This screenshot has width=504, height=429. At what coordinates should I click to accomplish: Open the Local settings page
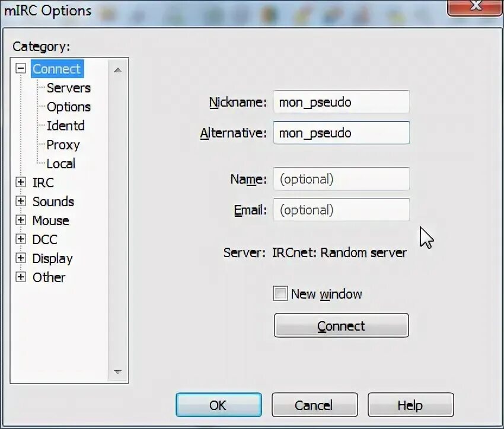(x=60, y=164)
